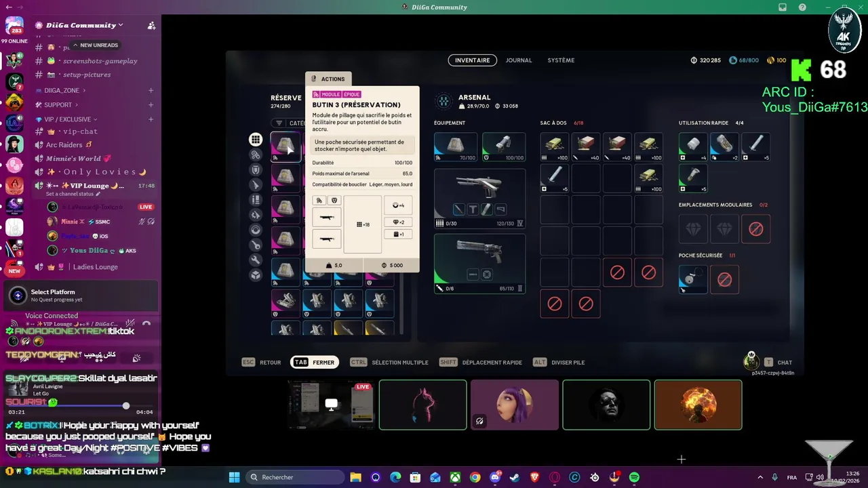The height and width of the screenshot is (488, 868).
Task: Add a channel to DIIGA_ZONE category
Action: (x=151, y=90)
